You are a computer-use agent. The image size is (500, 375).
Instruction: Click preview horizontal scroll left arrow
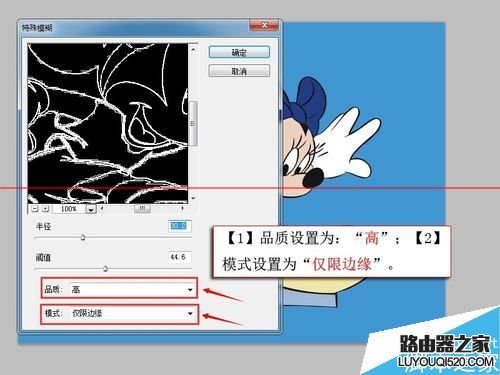102,209
